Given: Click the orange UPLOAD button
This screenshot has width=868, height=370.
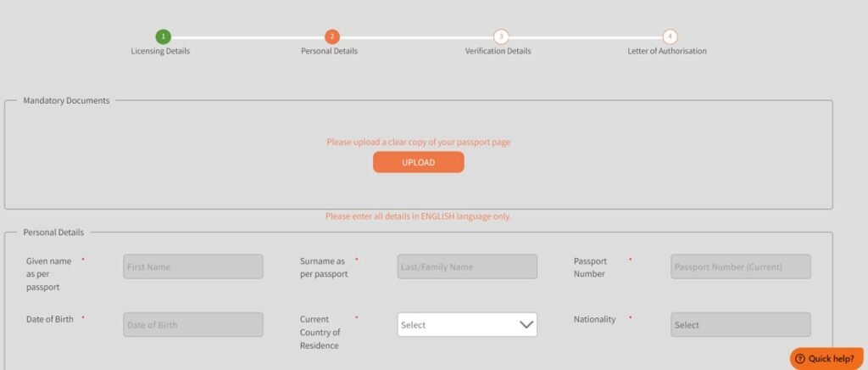Looking at the screenshot, I should (x=418, y=162).
